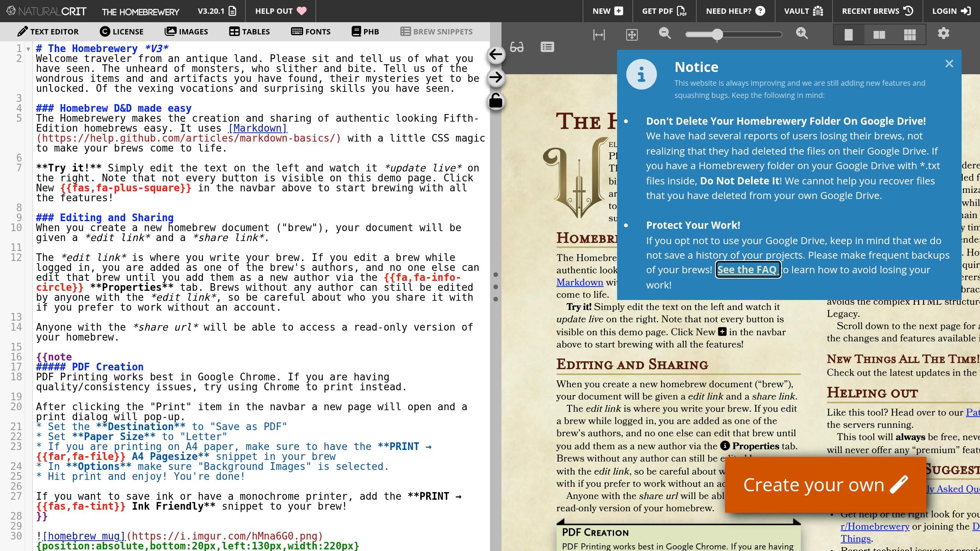Screen dimensions: 980x551
Task: Click the Create your own button
Action: (x=825, y=485)
